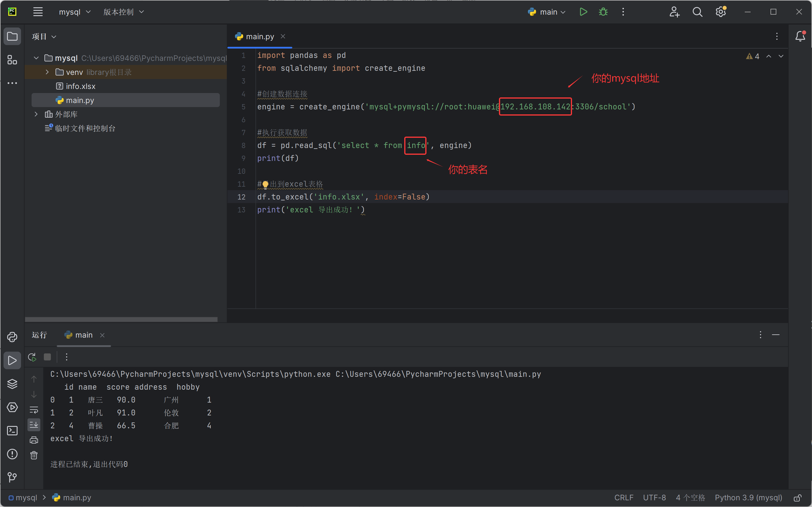Toggle soft-wrap in the console
The width and height of the screenshot is (812, 507).
point(34,410)
